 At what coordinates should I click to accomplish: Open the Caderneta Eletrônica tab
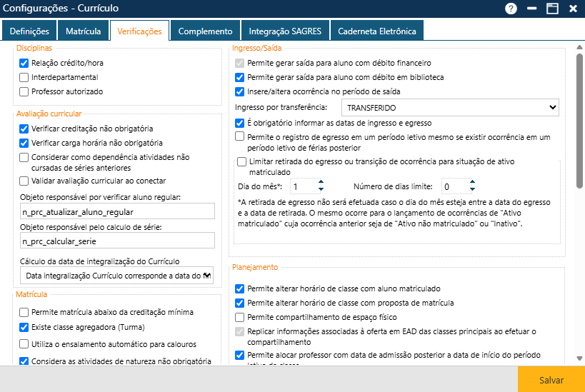(x=377, y=31)
